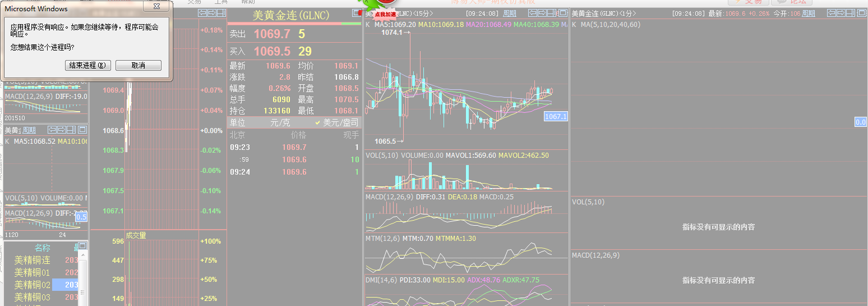Select the 美精铜02 row in the list
This screenshot has height=306, width=868.
(33, 285)
